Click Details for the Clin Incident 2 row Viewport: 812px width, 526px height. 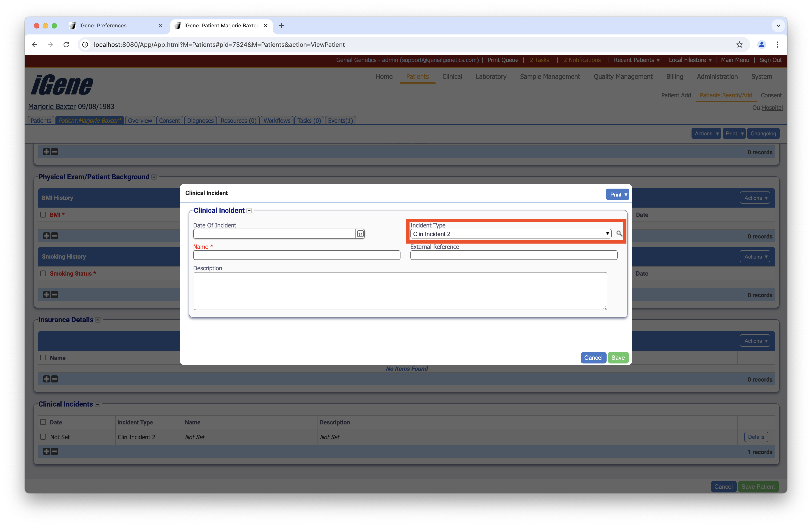click(756, 437)
